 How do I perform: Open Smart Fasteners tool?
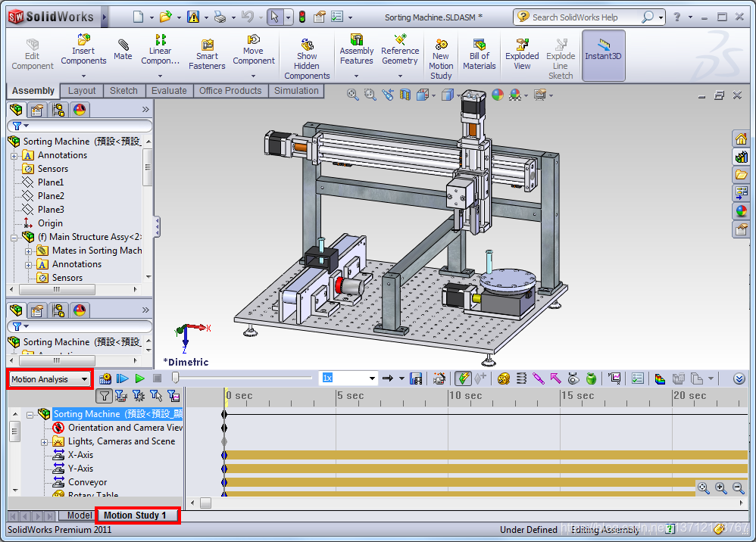[207, 55]
